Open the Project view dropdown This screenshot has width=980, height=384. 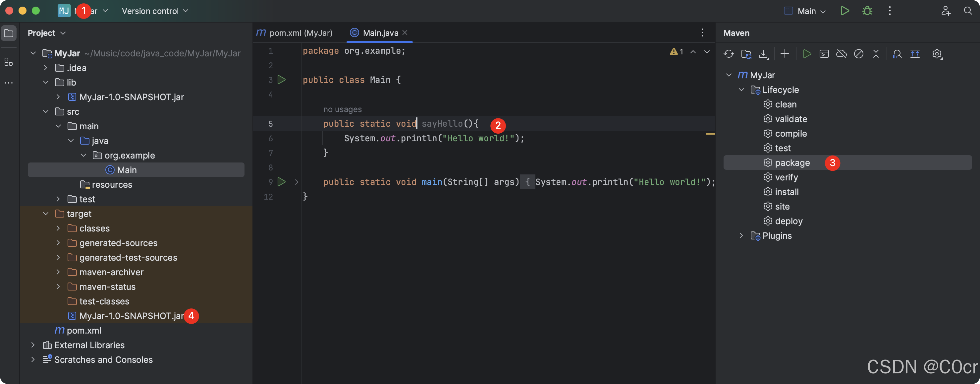point(46,33)
